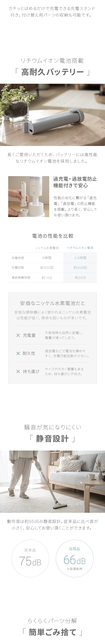The width and height of the screenshot is (105, 644).
Task: Select the リチウムイオン電池 column header
Action: click(80, 248)
